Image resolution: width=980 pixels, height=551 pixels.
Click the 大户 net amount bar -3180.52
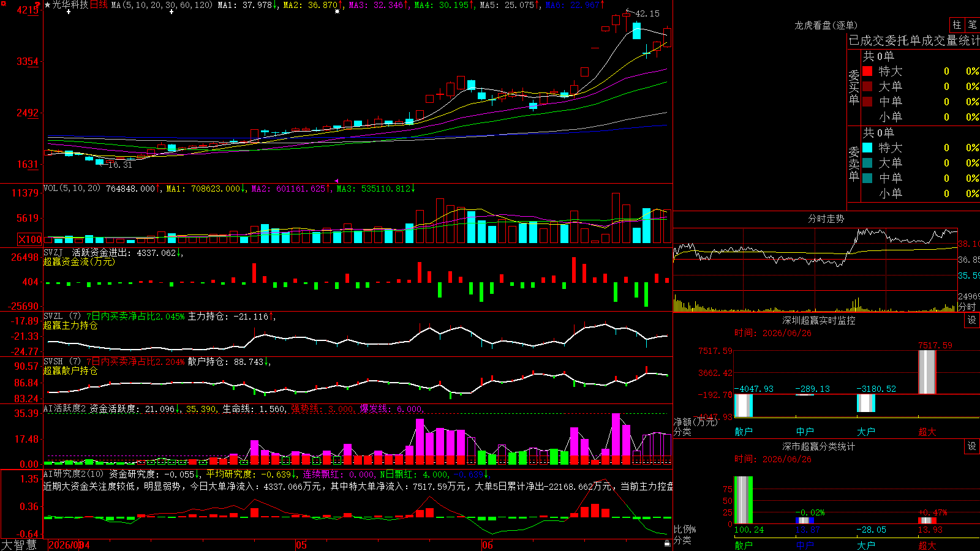[866, 403]
